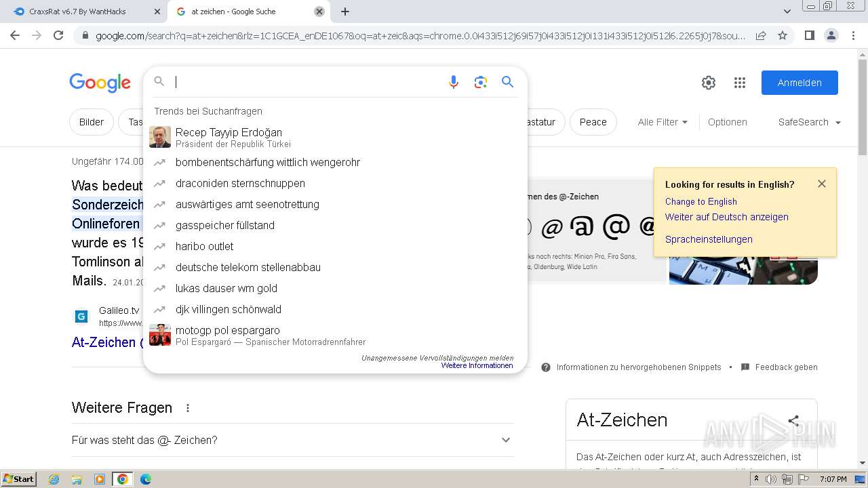Select suggestion haribo outlet
The width and height of the screenshot is (868, 488).
(x=335, y=246)
